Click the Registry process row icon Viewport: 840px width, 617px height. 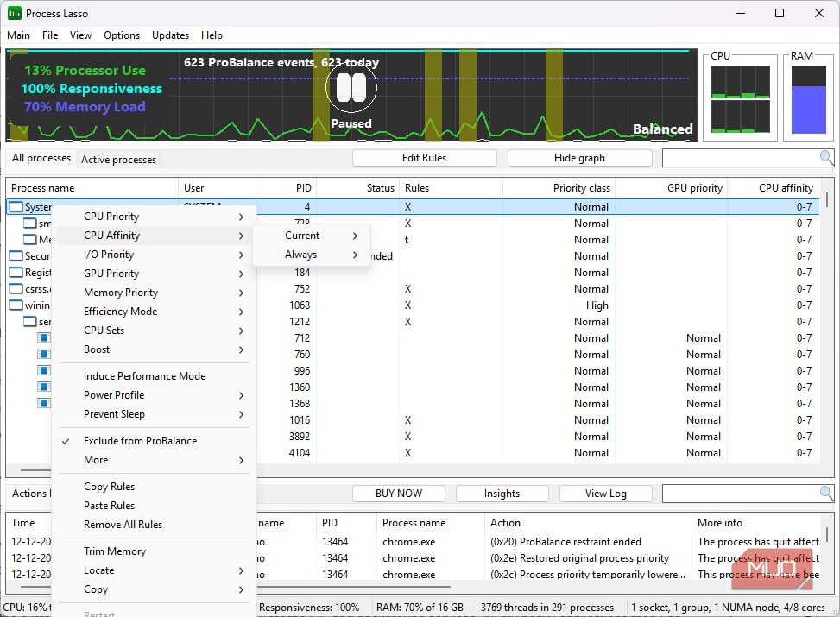(16, 273)
